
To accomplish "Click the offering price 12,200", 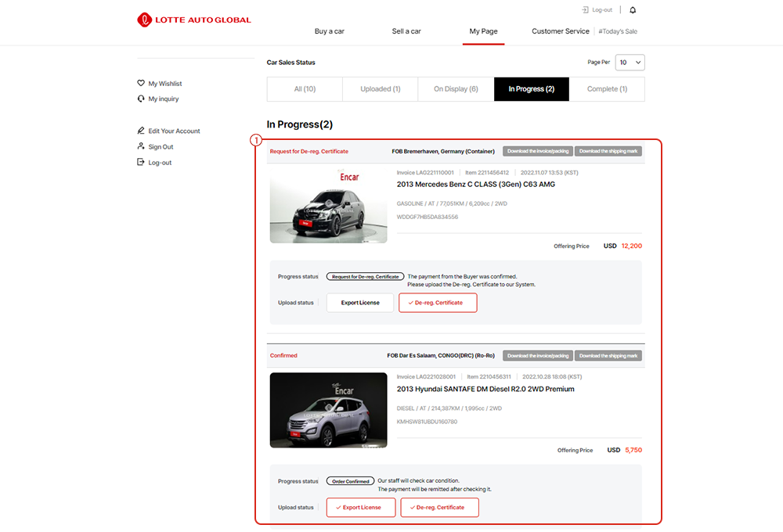I will click(632, 246).
